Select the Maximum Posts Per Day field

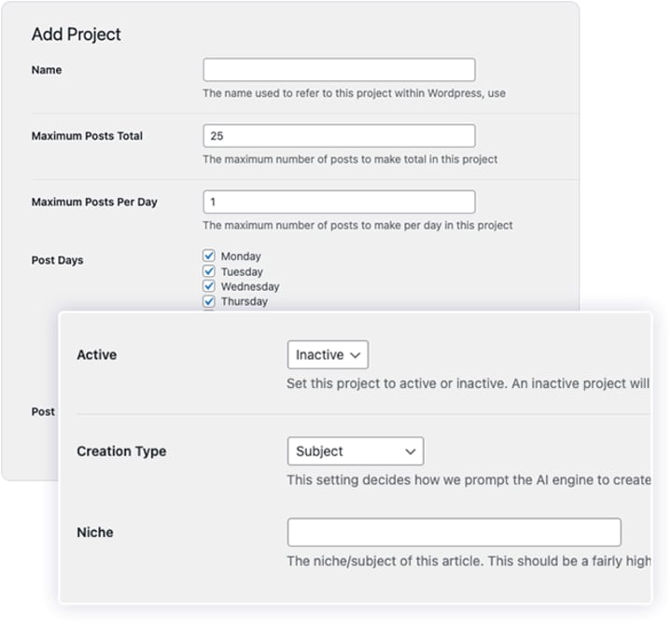point(339,202)
